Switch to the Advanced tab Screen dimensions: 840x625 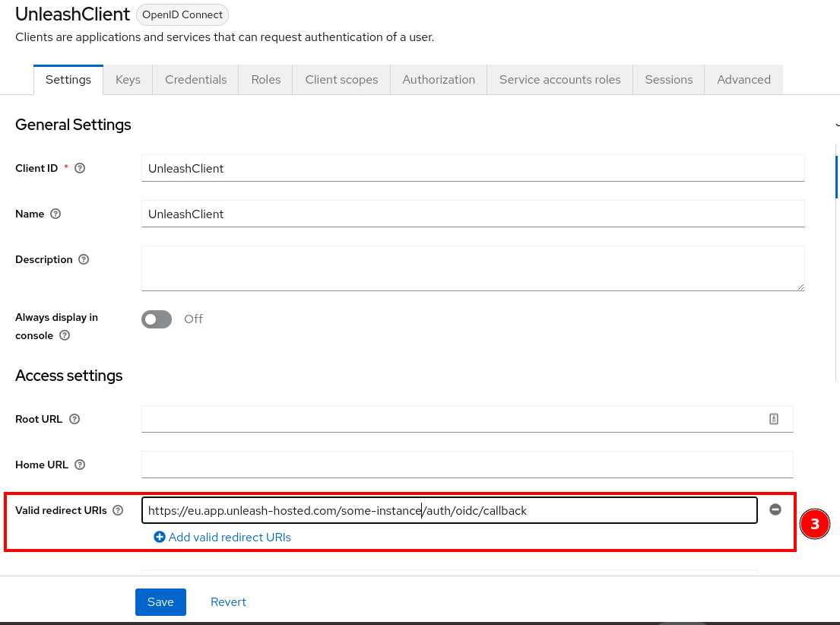point(743,79)
